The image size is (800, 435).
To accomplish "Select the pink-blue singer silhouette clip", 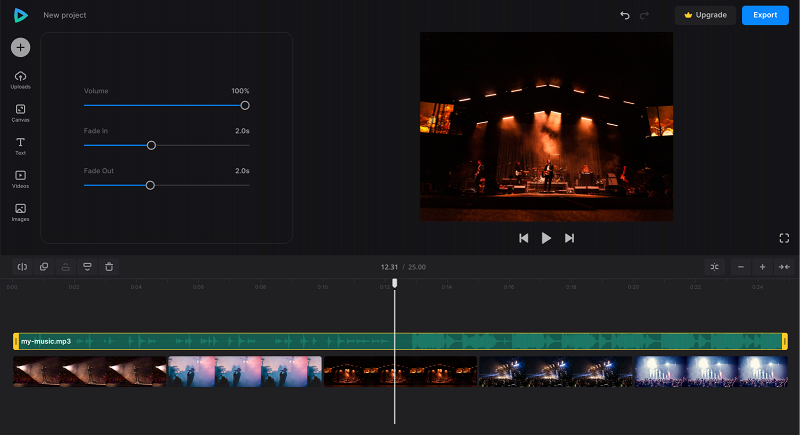I will tap(245, 371).
